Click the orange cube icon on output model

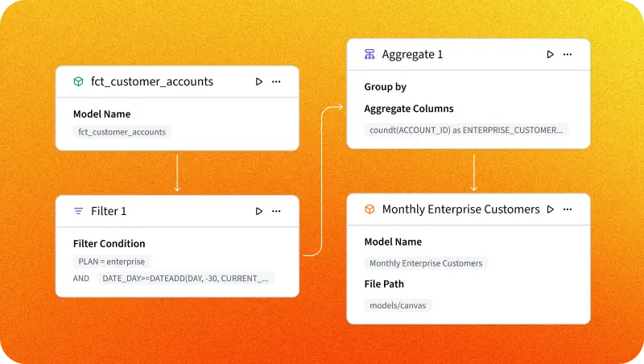[x=369, y=209]
